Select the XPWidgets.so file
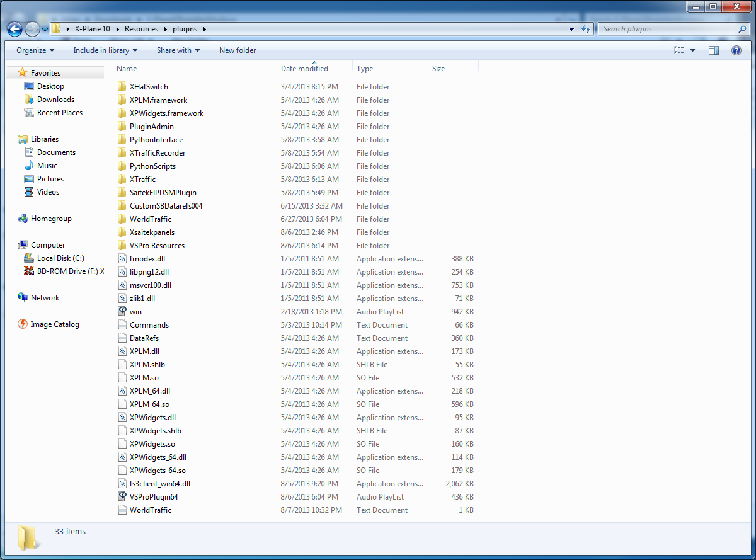Image resolution: width=756 pixels, height=560 pixels. (x=152, y=444)
